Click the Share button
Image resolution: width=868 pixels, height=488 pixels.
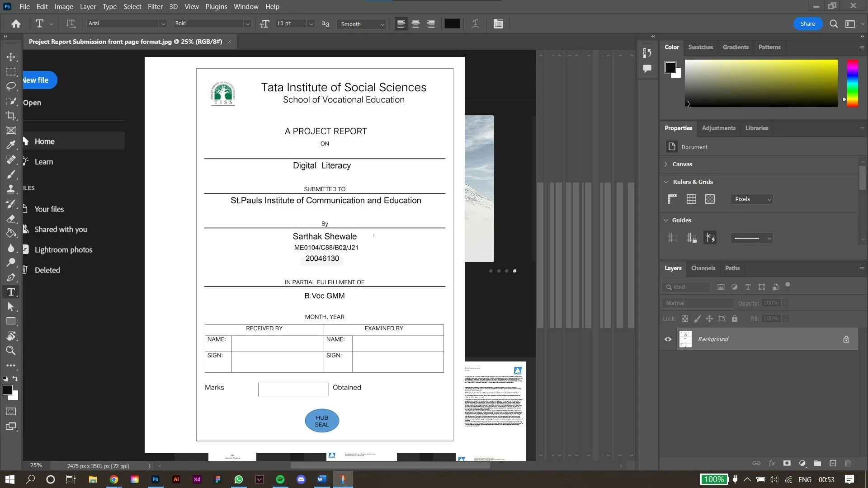coord(807,24)
